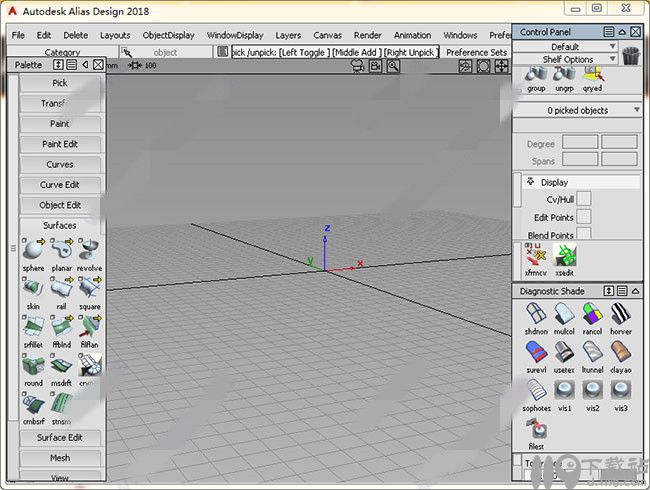Click the Preference Sets button
The width and height of the screenshot is (650, 490).
(476, 52)
